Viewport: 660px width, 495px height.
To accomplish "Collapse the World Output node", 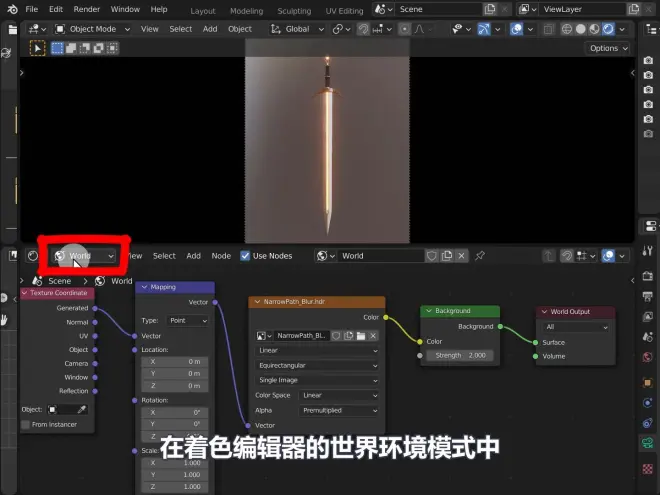I will click(544, 312).
